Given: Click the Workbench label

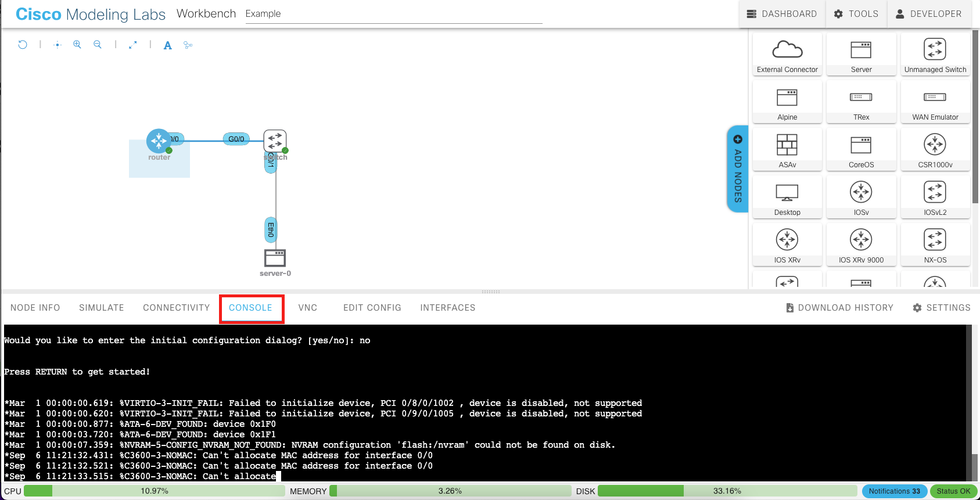Looking at the screenshot, I should 206,13.
